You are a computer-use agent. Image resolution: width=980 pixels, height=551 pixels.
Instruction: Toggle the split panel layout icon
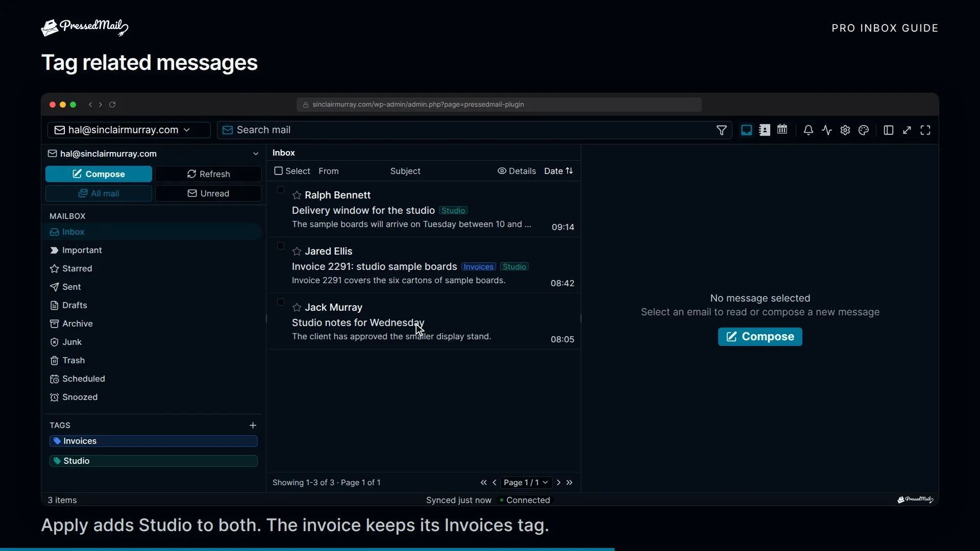888,130
